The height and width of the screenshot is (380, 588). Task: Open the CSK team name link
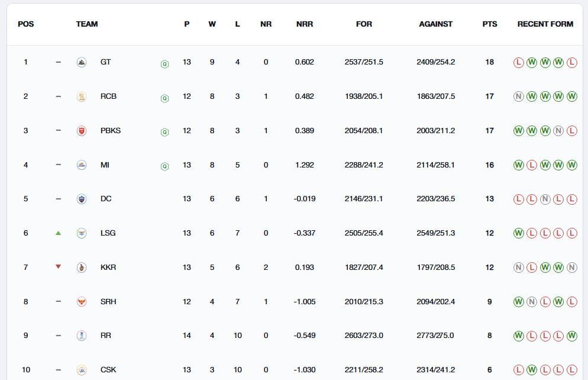click(108, 370)
